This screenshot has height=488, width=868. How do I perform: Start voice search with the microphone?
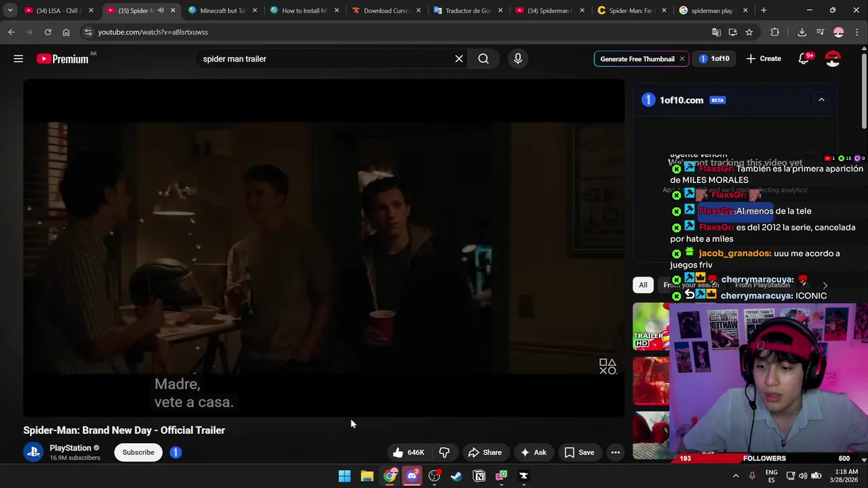[518, 59]
